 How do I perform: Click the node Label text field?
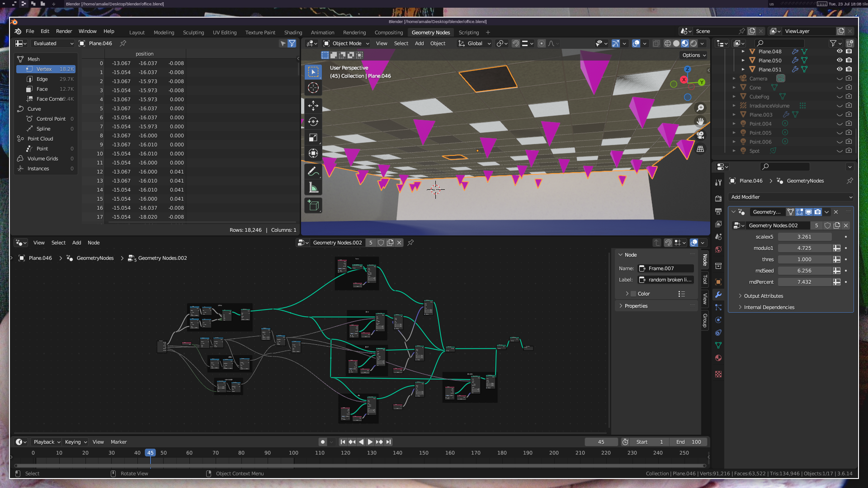click(666, 280)
